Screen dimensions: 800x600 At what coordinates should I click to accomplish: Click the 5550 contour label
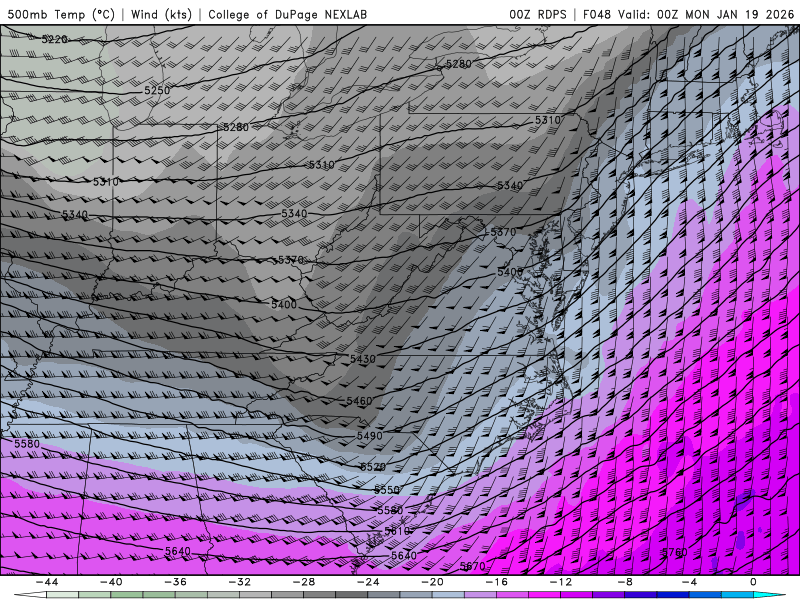coord(387,490)
